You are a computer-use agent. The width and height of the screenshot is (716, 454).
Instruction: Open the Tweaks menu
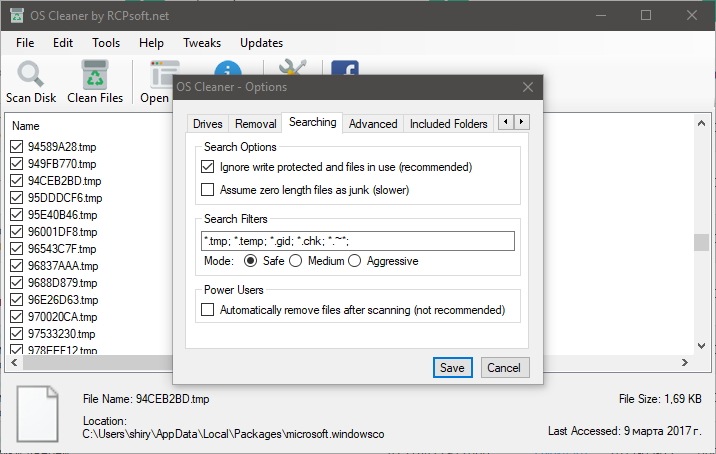(202, 43)
